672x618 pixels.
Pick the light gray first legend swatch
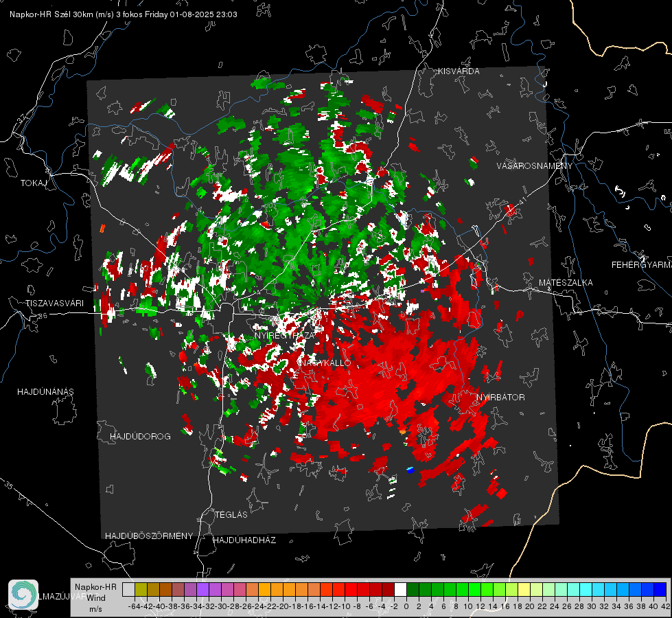128,589
